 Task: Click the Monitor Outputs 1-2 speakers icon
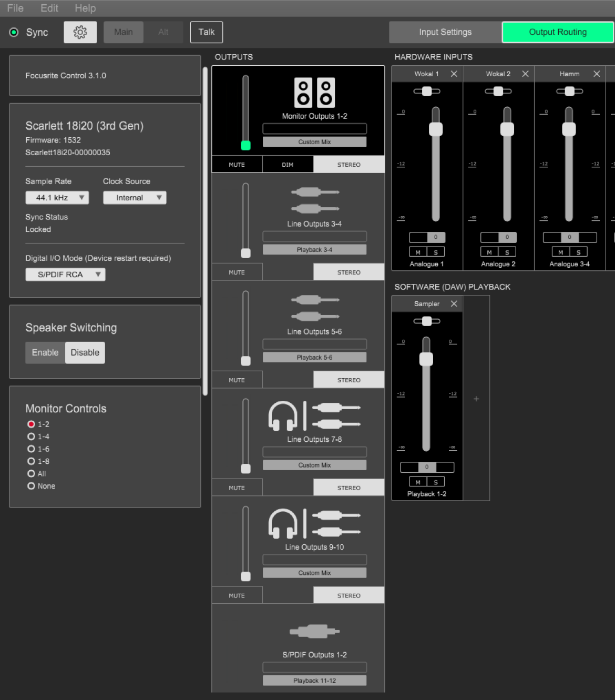coord(314,93)
